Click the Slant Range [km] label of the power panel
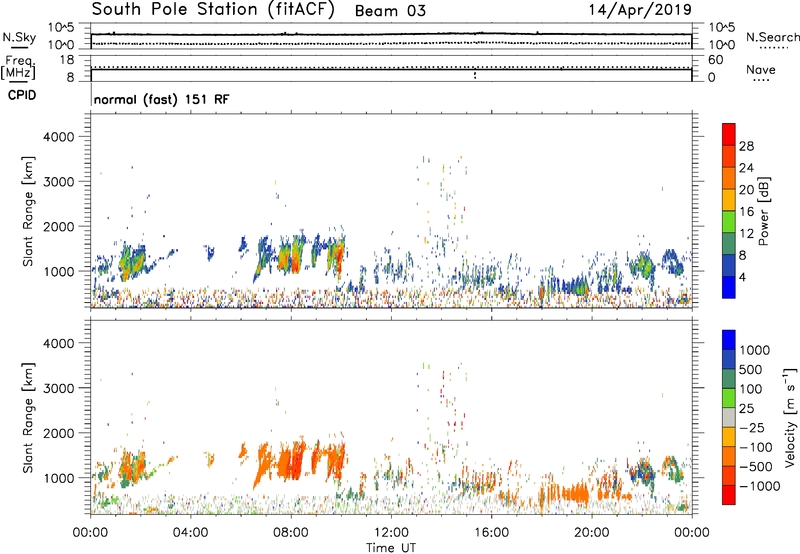The height and width of the screenshot is (554, 800). 28,211
